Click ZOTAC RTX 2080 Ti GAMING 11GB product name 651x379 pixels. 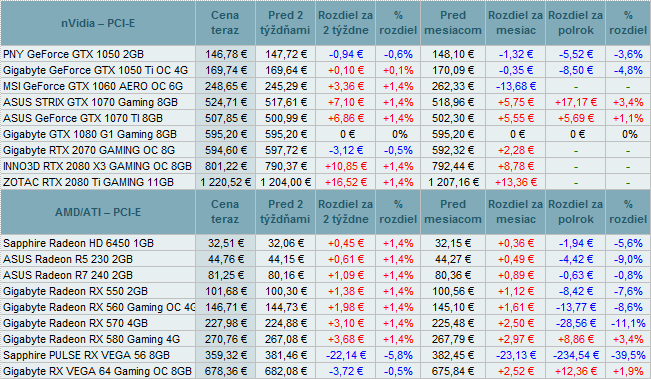[88, 182]
